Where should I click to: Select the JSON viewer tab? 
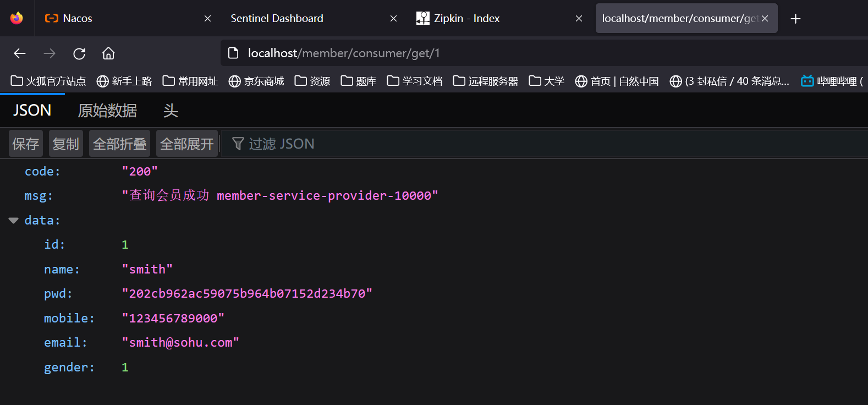pyautogui.click(x=32, y=111)
